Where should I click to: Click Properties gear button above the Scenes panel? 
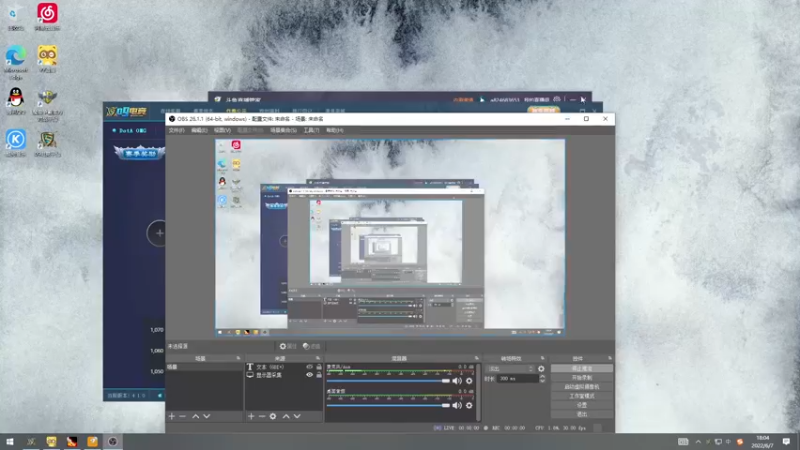click(x=287, y=346)
